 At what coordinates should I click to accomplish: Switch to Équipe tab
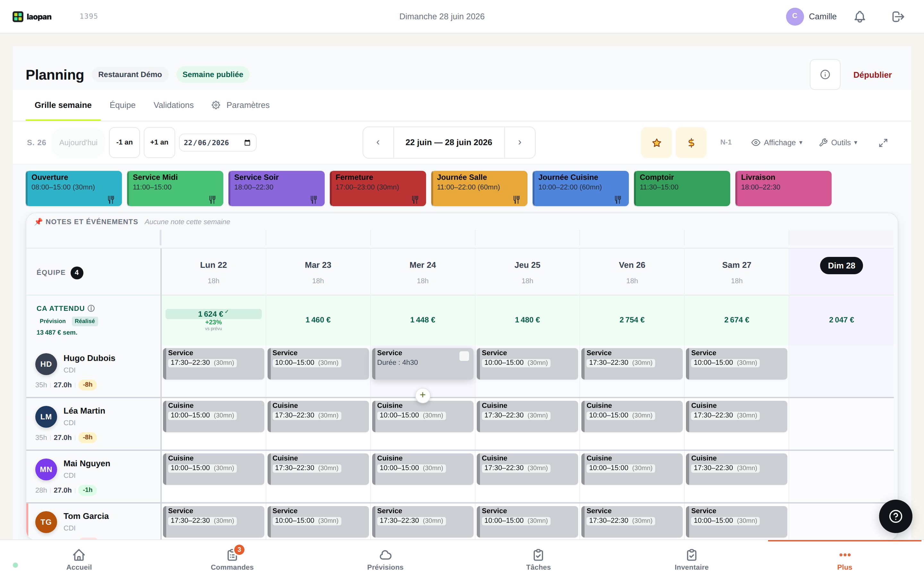pos(123,105)
